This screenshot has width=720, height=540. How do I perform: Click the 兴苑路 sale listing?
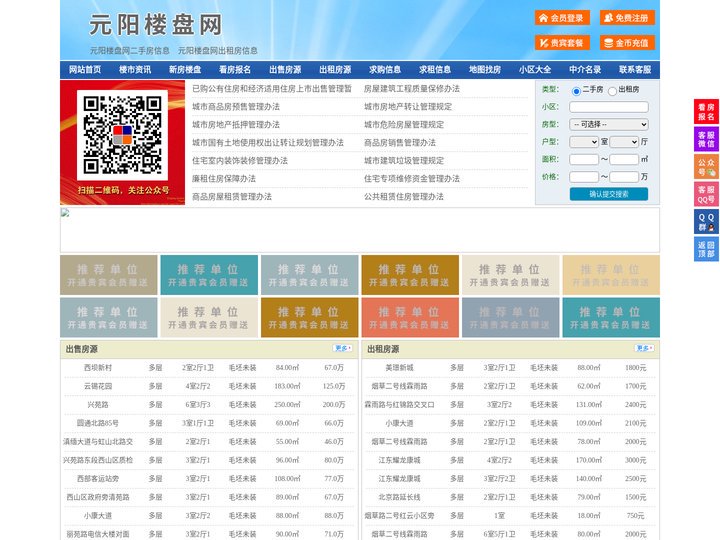pos(98,405)
